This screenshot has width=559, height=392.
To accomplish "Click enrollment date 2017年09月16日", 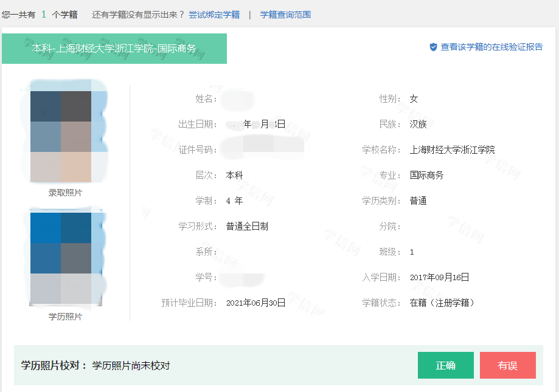I will [x=439, y=277].
